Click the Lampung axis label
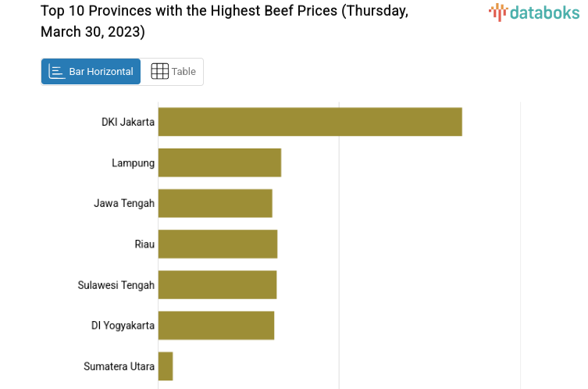The width and height of the screenshot is (588, 389). (x=133, y=162)
